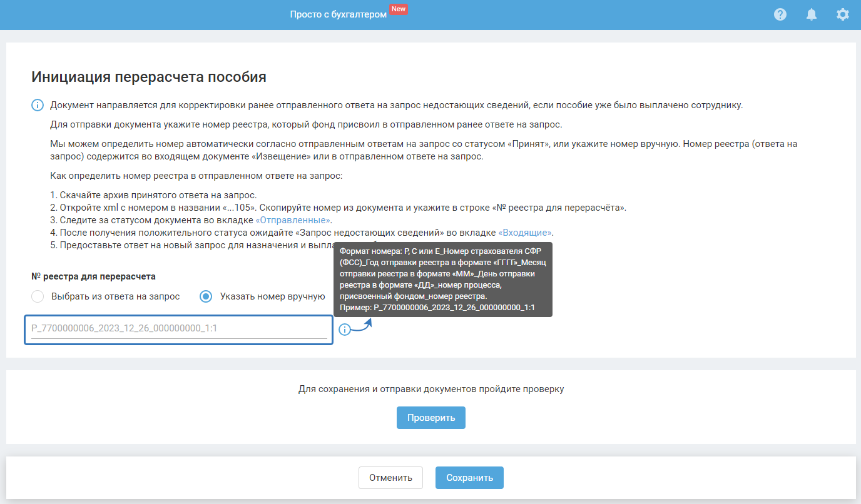Follow the «Отправленные» link
The image size is (861, 504).
click(293, 220)
